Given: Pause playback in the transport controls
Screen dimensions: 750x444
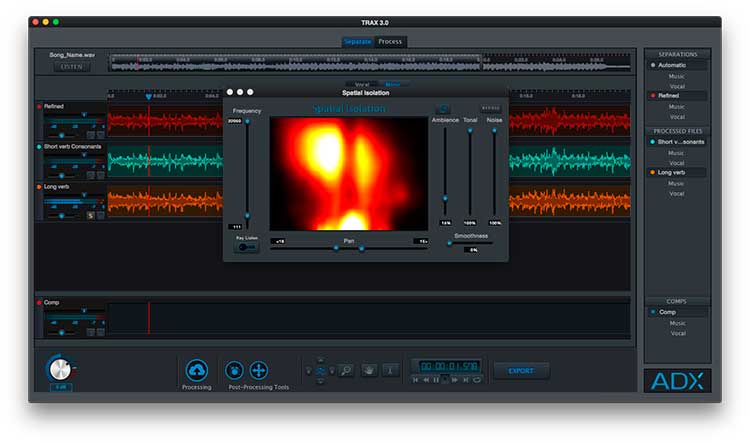Looking at the screenshot, I should (x=436, y=380).
